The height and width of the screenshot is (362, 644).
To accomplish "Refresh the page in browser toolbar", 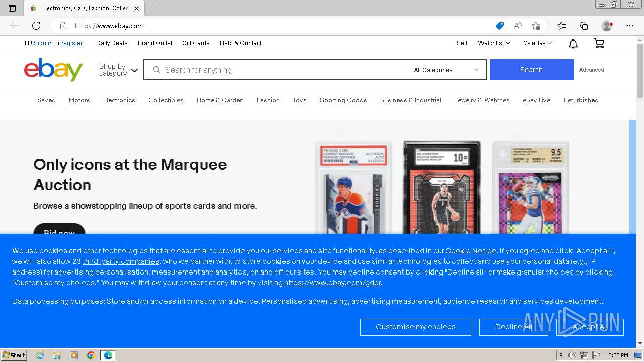I will click(x=36, y=26).
